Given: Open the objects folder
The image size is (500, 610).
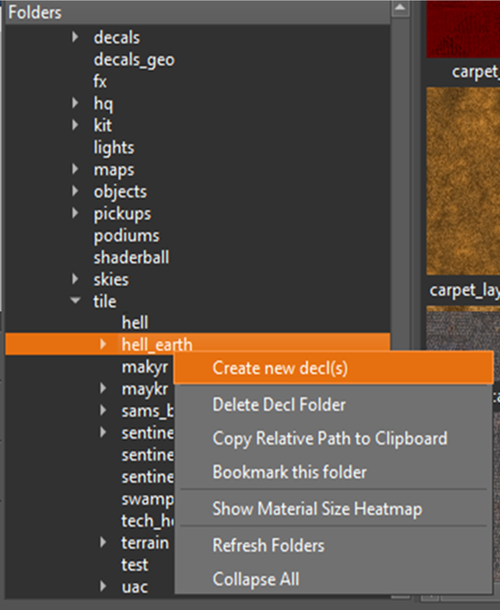Looking at the screenshot, I should pyautogui.click(x=120, y=192).
